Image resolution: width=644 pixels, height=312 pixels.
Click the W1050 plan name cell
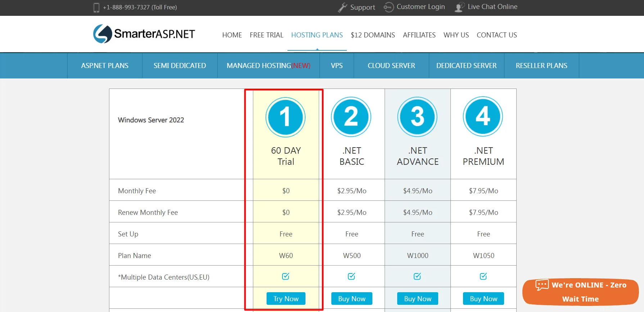pyautogui.click(x=484, y=256)
